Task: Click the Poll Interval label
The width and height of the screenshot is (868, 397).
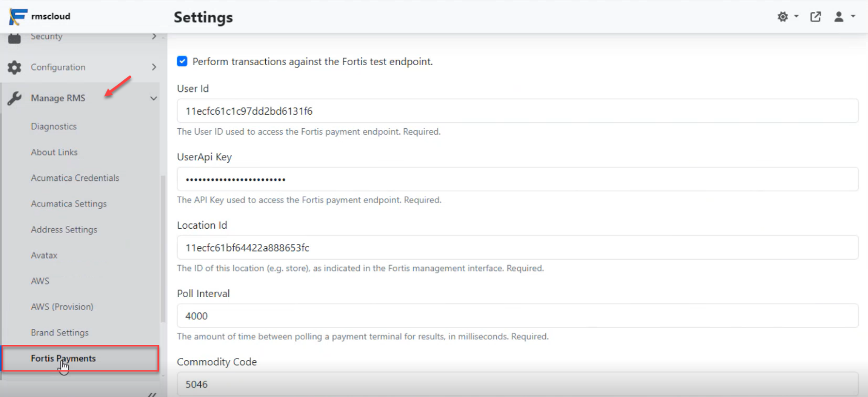Action: 203,294
